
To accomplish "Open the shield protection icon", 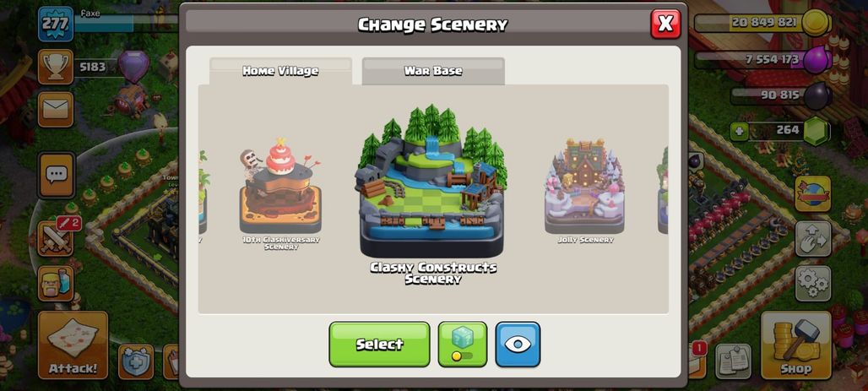I will 136,361.
